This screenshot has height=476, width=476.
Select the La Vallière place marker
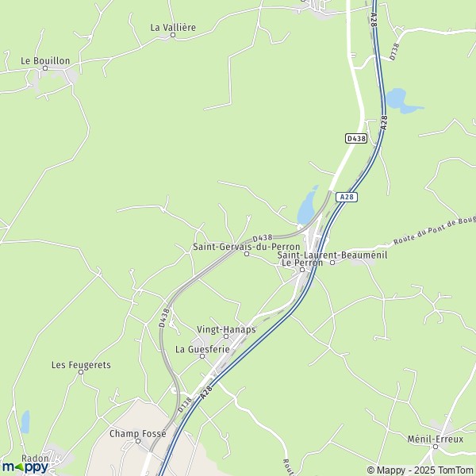pyautogui.click(x=173, y=35)
